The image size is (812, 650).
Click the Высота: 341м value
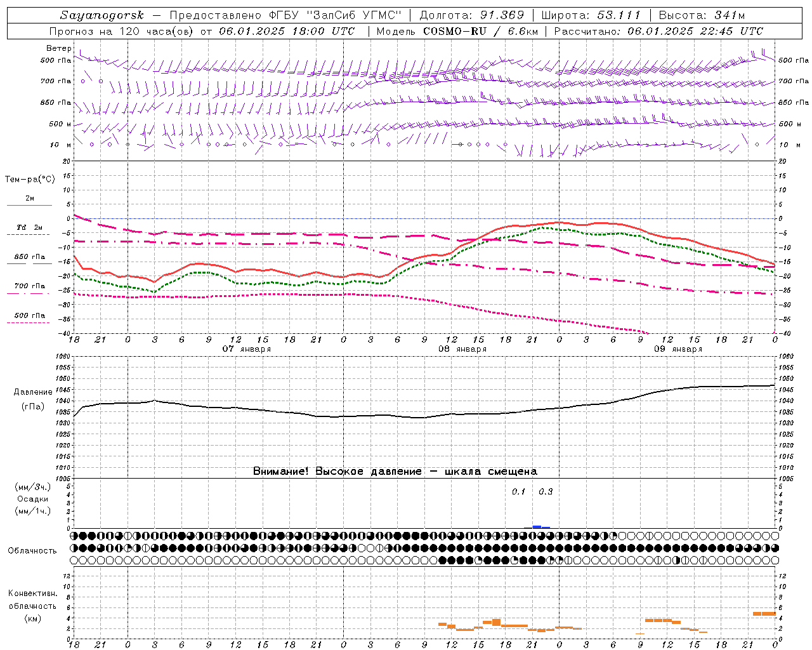pos(702,15)
